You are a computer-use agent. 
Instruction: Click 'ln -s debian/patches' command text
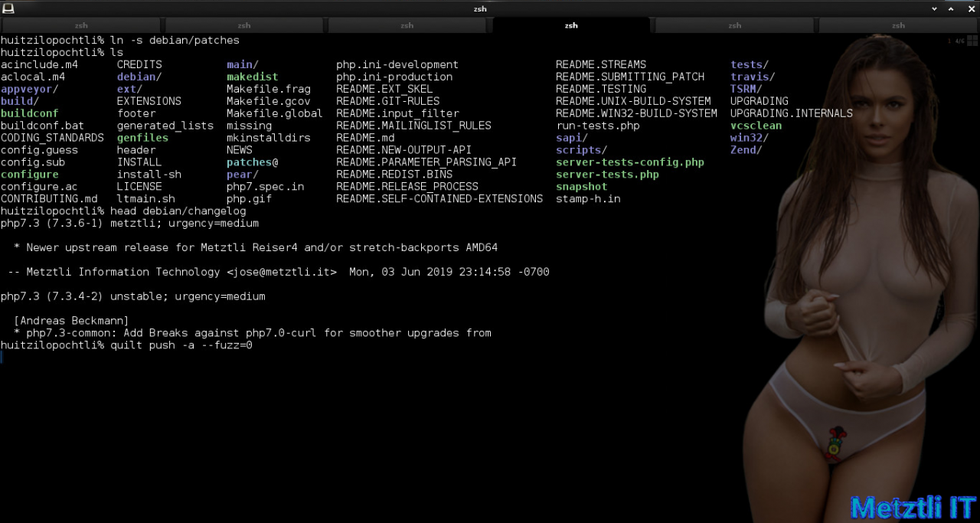point(175,40)
